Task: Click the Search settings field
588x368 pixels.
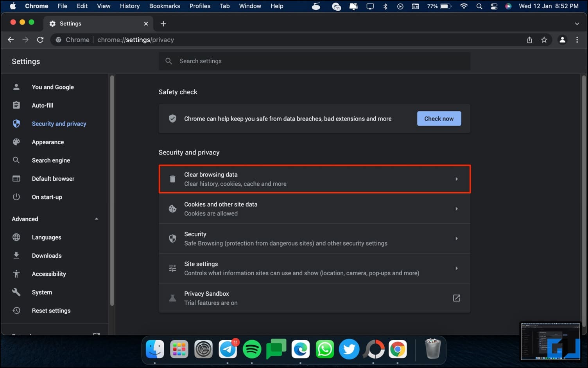Action: click(274, 61)
